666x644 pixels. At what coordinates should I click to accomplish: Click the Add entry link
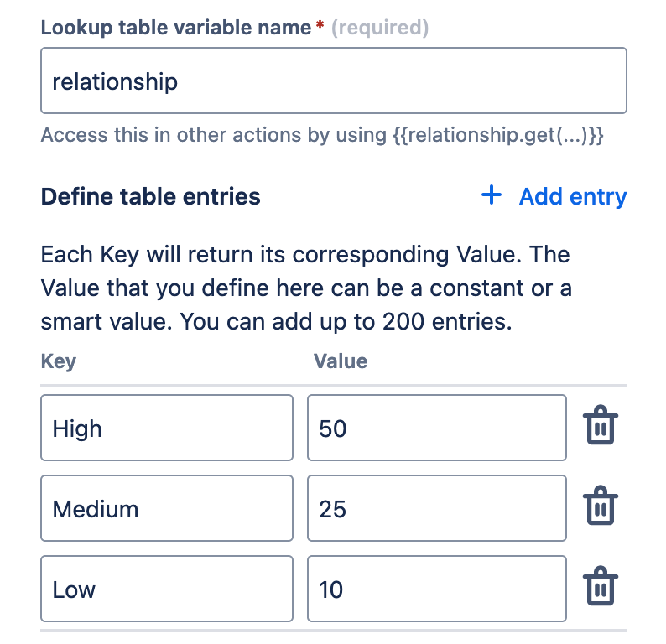pos(572,197)
